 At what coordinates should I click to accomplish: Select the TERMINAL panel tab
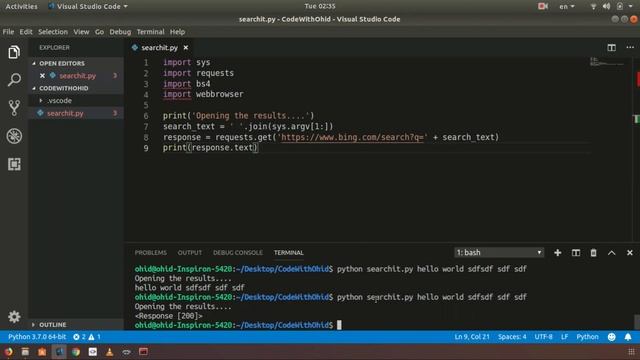(289, 253)
